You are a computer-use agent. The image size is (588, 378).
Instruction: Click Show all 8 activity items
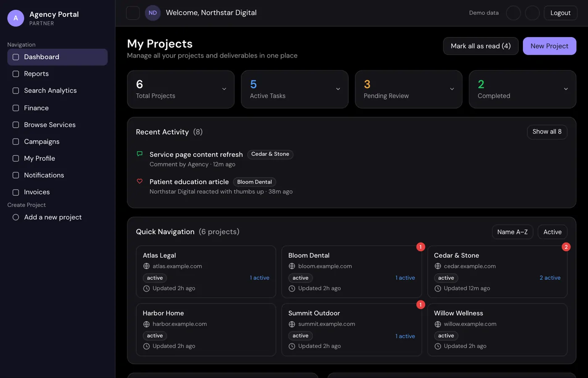[547, 132]
